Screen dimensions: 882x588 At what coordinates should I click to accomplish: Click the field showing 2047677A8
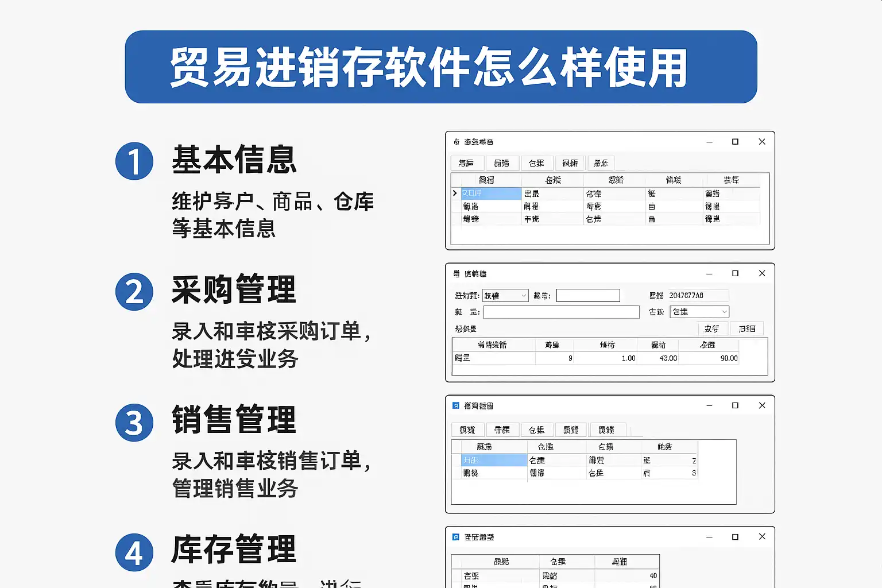(698, 295)
